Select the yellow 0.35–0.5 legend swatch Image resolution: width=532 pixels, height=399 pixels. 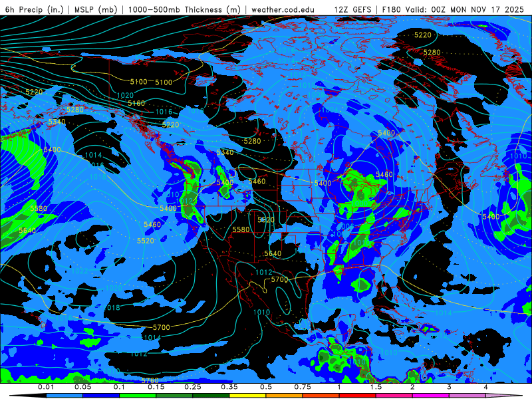(247, 396)
